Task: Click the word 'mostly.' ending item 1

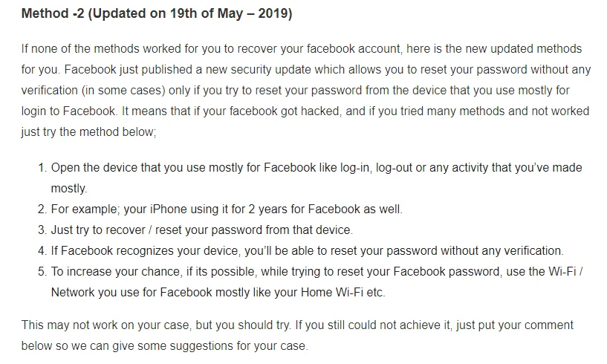Action: pos(69,189)
